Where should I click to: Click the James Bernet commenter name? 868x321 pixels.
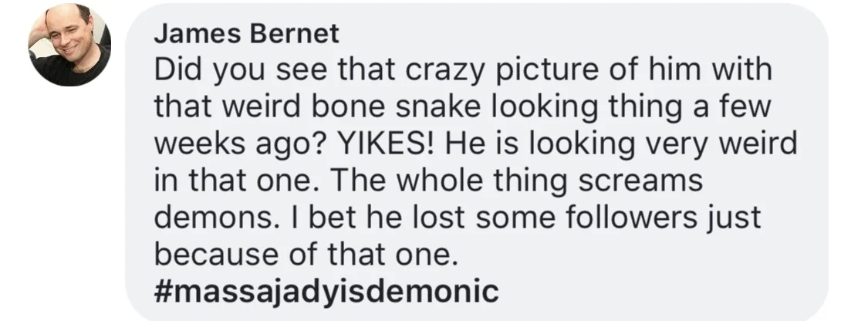coord(246,34)
